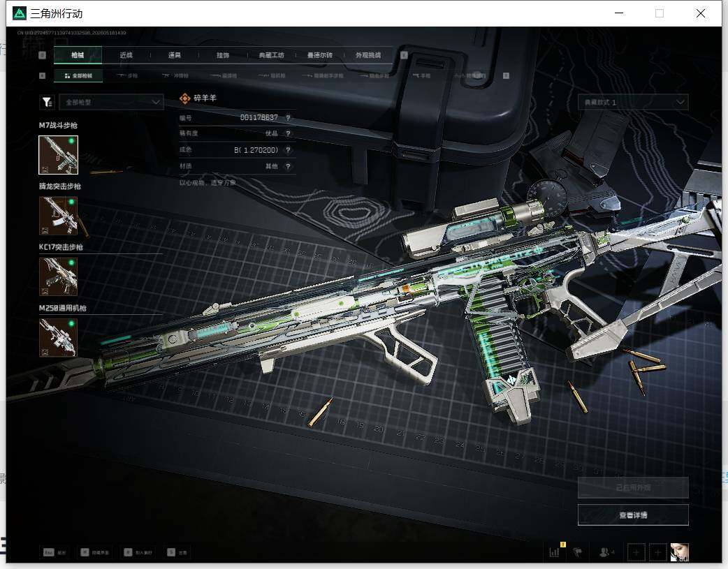728x569 pixels.
Task: Click the previous-tab key icon left of 枪械
Action: (42, 55)
